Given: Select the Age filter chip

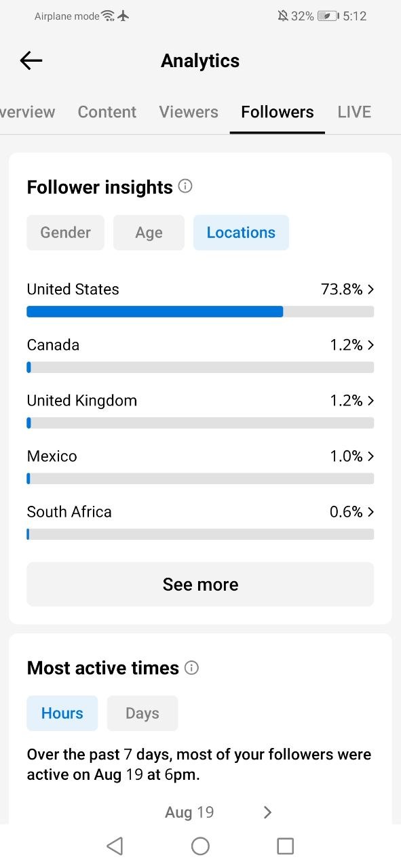Looking at the screenshot, I should (x=149, y=233).
